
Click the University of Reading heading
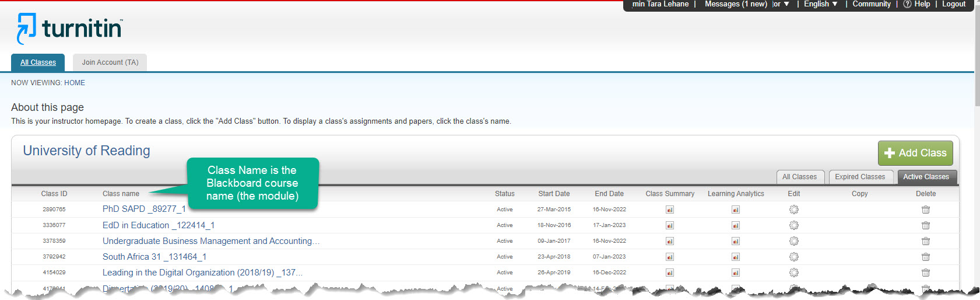(x=86, y=151)
